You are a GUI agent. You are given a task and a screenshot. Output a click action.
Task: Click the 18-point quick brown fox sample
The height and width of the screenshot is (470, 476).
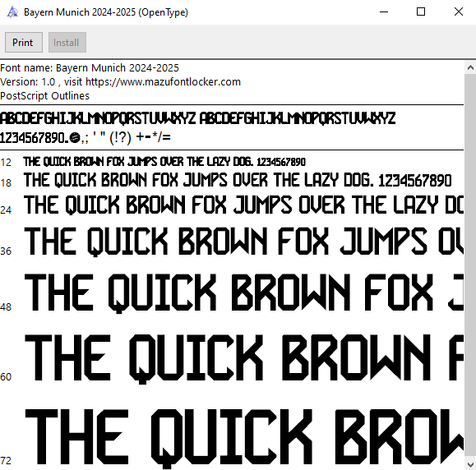point(238,180)
